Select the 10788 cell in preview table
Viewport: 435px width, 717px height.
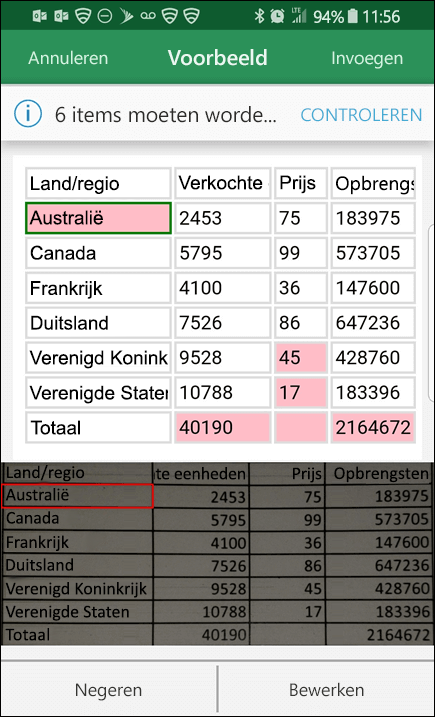(x=223, y=392)
